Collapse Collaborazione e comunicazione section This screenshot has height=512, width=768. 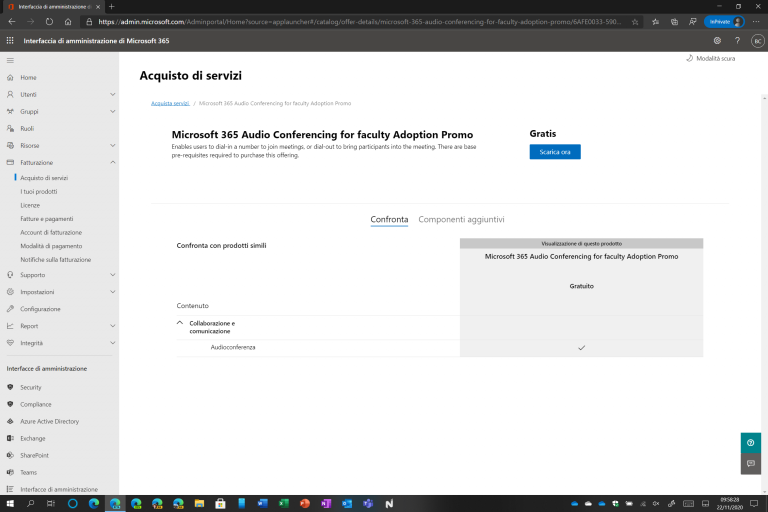click(180, 323)
